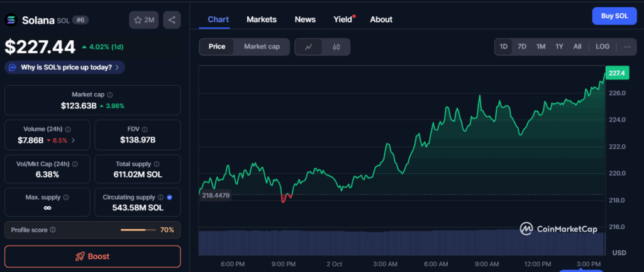This screenshot has width=644, height=272.
Task: Click the Buy SOL button
Action: 614,16
